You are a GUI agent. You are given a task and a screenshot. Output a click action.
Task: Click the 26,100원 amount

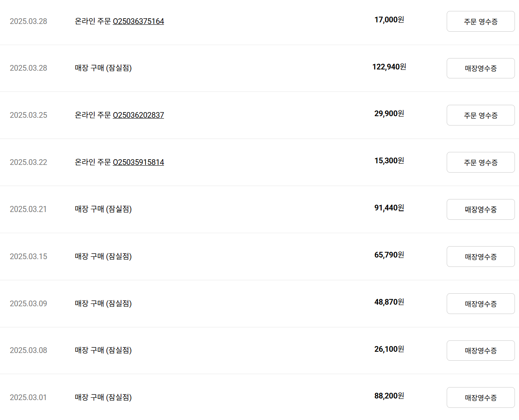click(x=389, y=349)
